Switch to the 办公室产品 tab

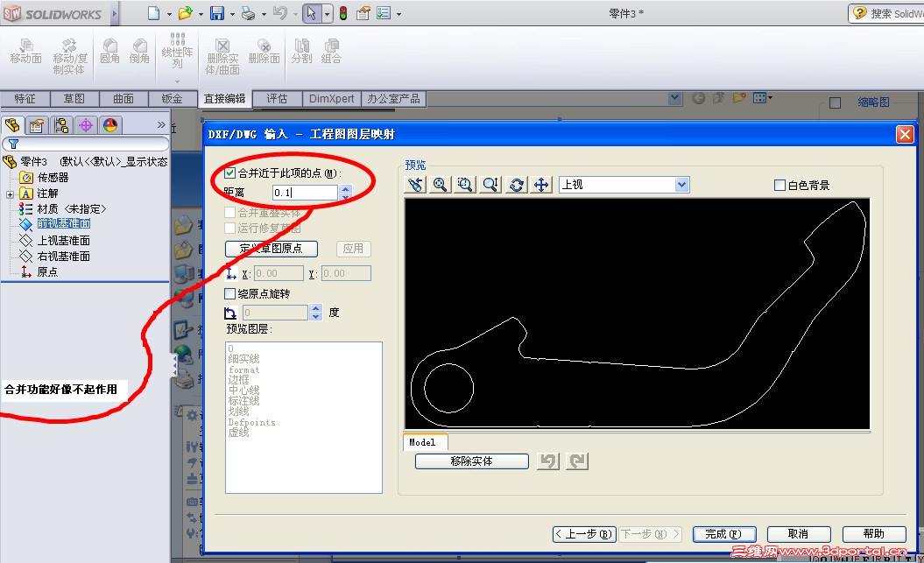point(393,99)
